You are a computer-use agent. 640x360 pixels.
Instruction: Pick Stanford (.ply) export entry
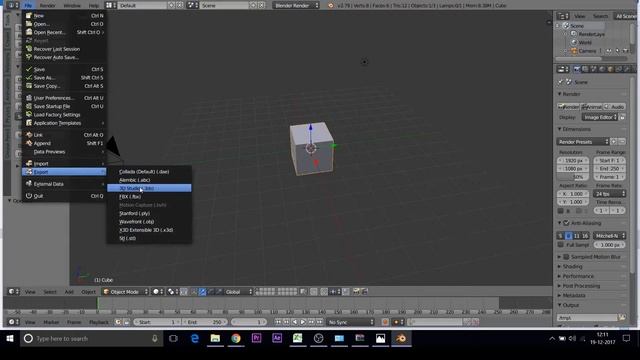pyautogui.click(x=149, y=213)
